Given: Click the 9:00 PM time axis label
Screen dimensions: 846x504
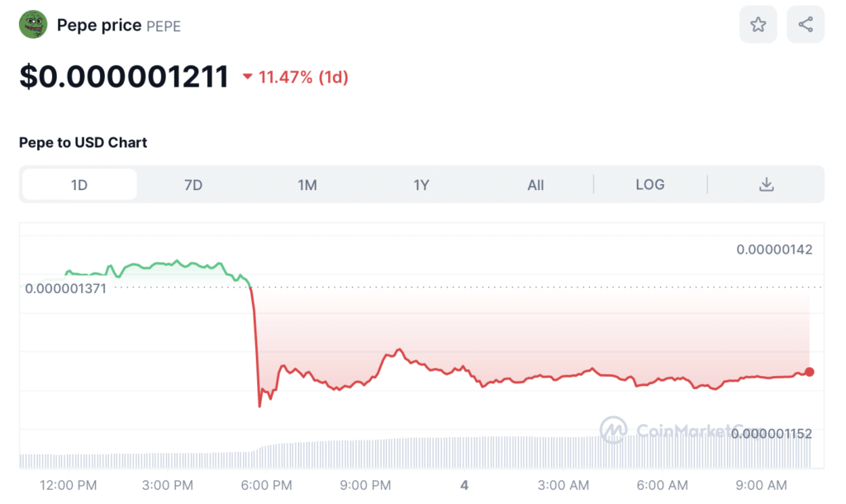Looking at the screenshot, I should [x=365, y=485].
